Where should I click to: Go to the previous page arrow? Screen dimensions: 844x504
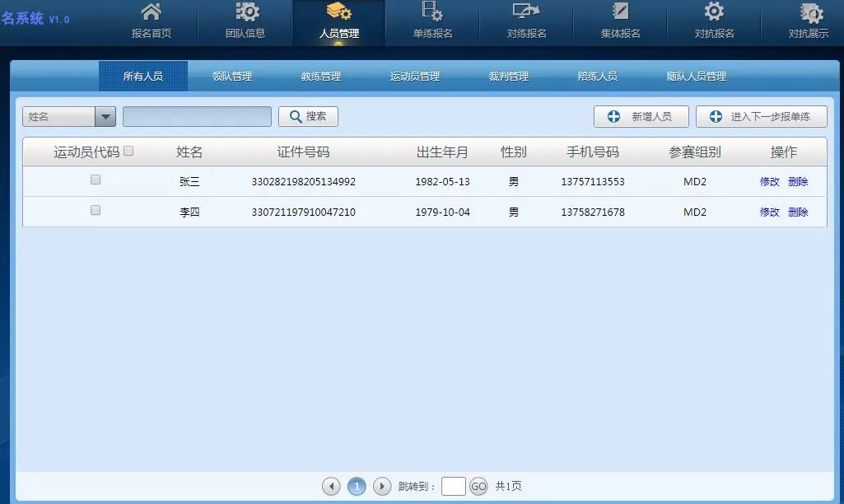point(331,487)
